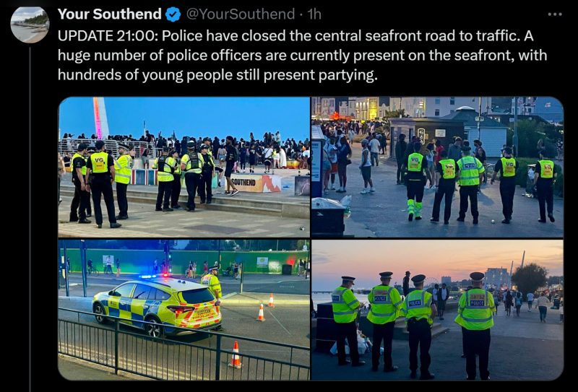Viewport: 578px width, 392px height.
Task: Click the Your Southend display name
Action: click(110, 14)
